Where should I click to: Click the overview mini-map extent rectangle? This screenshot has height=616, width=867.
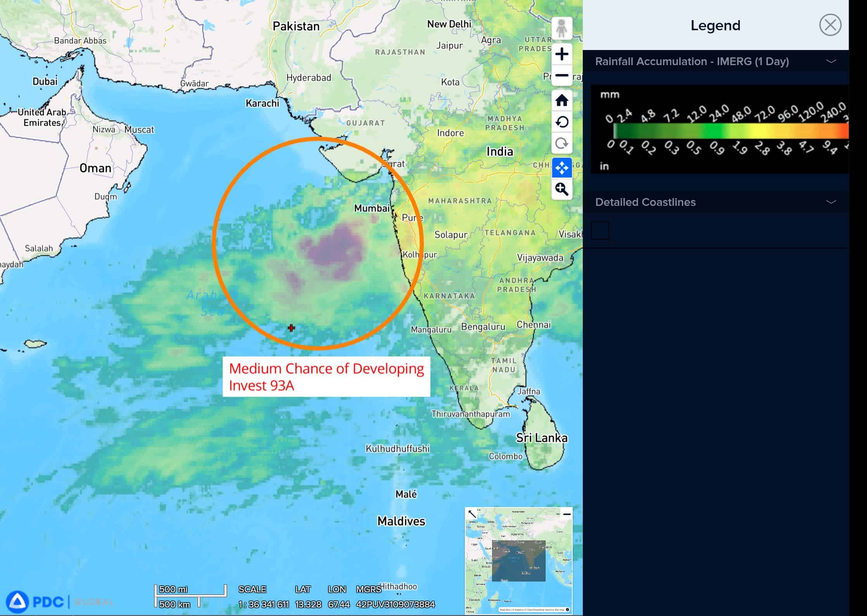[518, 561]
